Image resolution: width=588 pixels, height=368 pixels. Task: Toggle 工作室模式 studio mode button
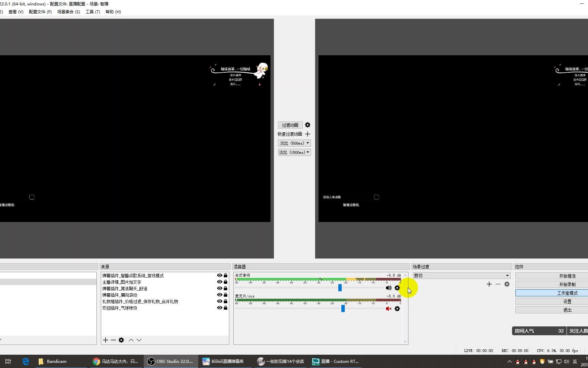552,293
